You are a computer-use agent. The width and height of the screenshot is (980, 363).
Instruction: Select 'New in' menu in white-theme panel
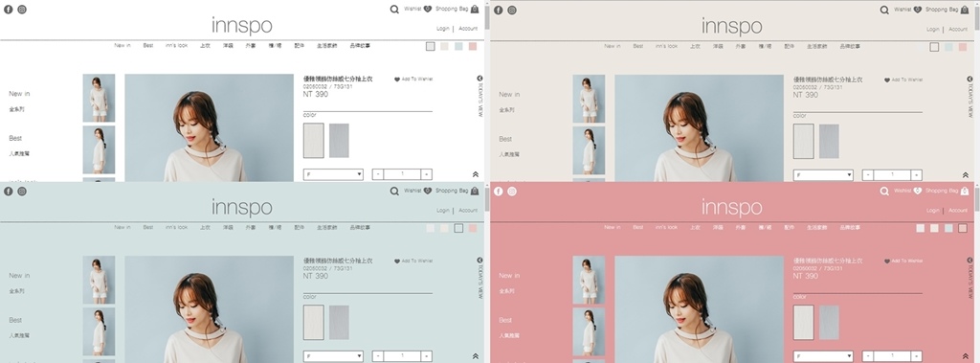click(122, 46)
